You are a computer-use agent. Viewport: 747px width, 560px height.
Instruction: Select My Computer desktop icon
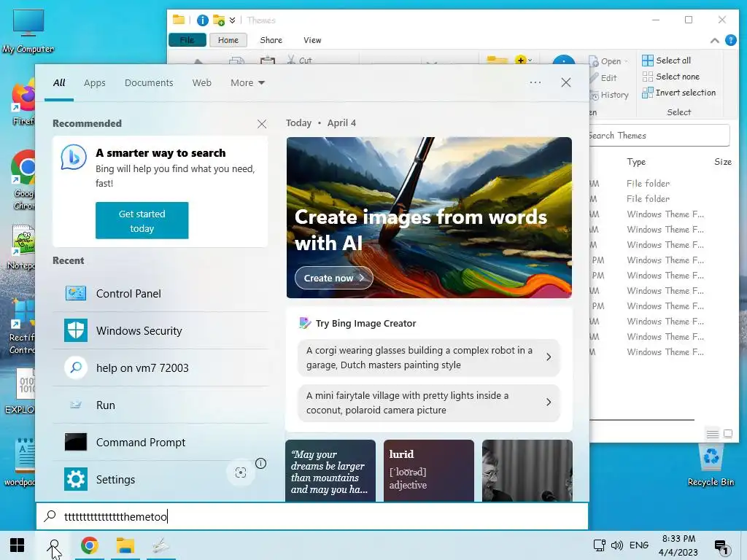pyautogui.click(x=28, y=31)
